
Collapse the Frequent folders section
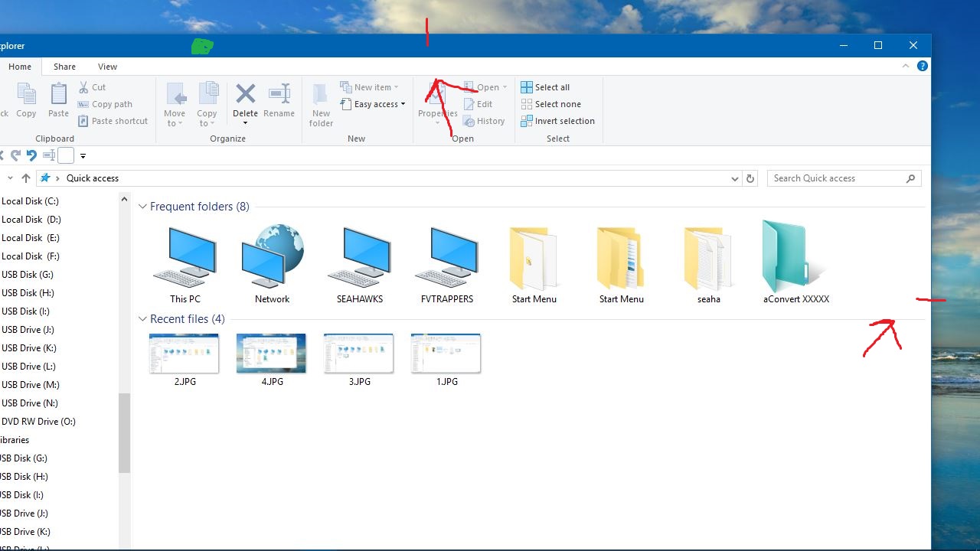tap(142, 207)
